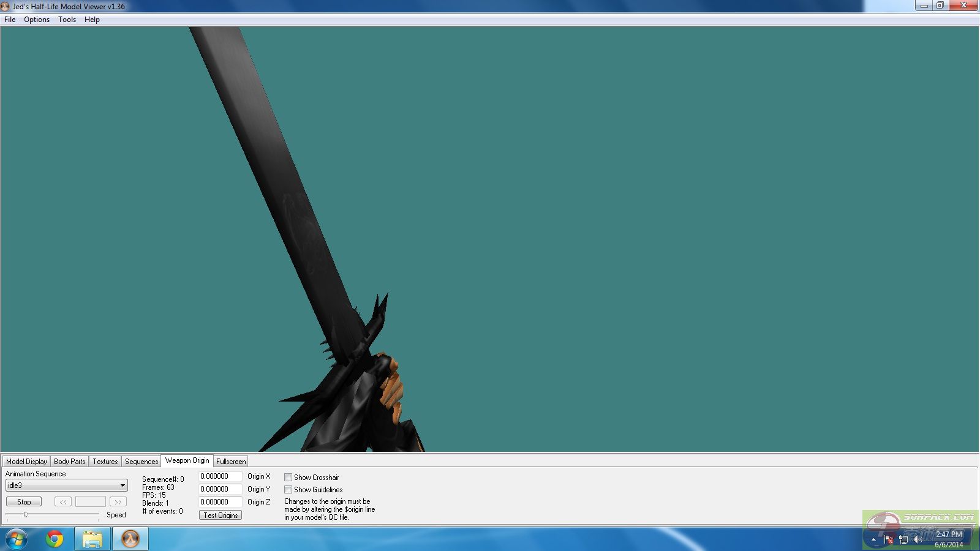Open the Action Center flag icon
Image resolution: width=980 pixels, height=551 pixels.
[889, 539]
